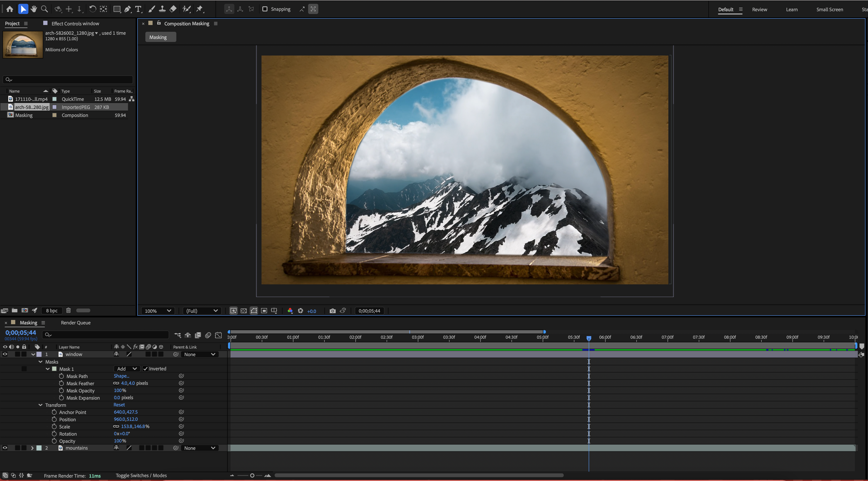Open the 100% magnification dropdown
This screenshot has height=481, width=868.
tap(158, 311)
